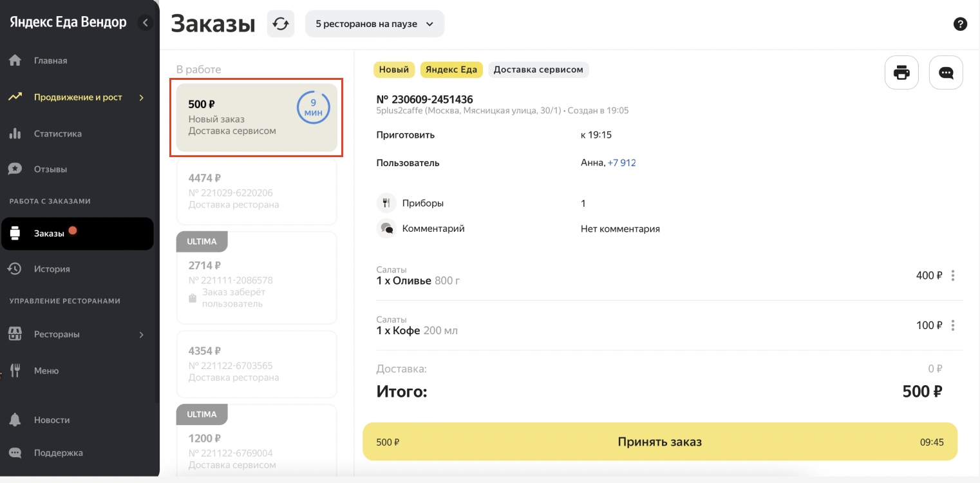Screen dimensions: 980x483
Task: Click the storefront icon for Рестораны
Action: (15, 334)
